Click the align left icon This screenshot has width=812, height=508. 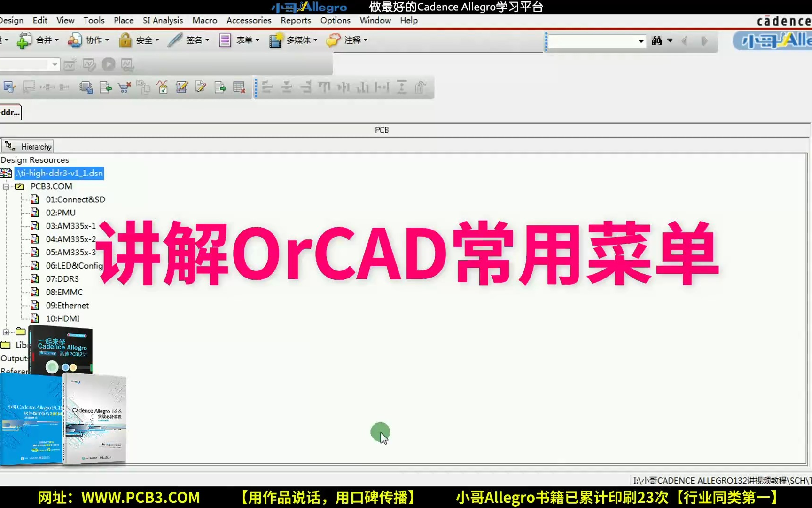[x=267, y=87]
